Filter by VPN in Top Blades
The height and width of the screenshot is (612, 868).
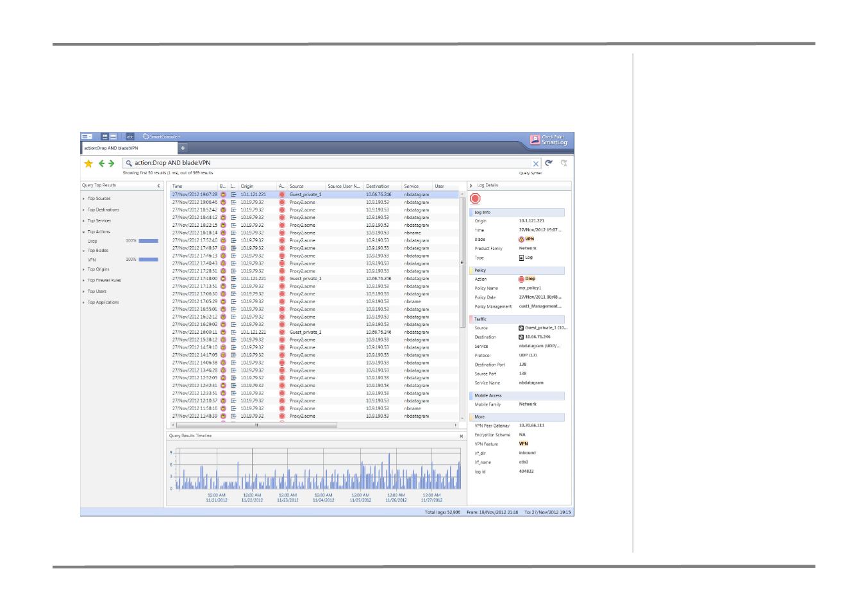tap(92, 260)
